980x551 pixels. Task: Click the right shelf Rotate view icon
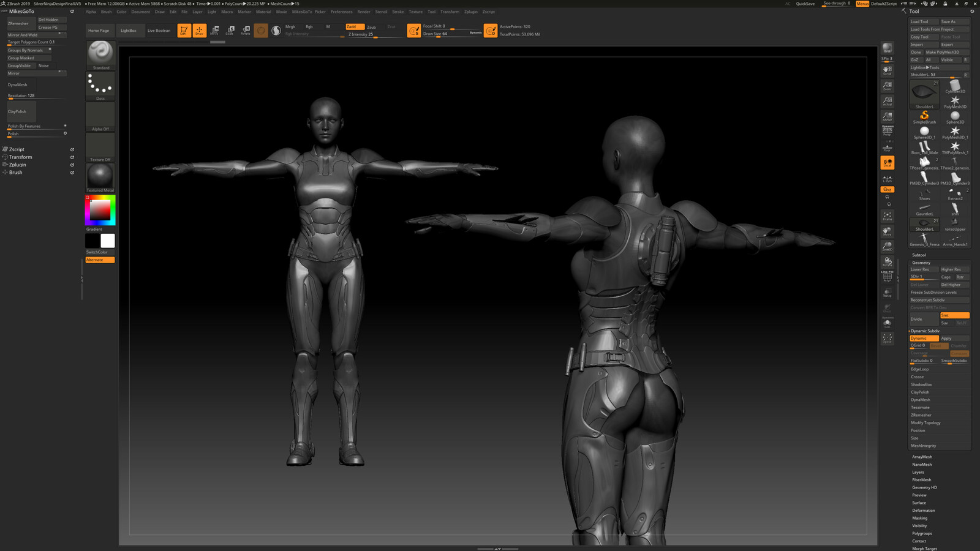(x=888, y=262)
